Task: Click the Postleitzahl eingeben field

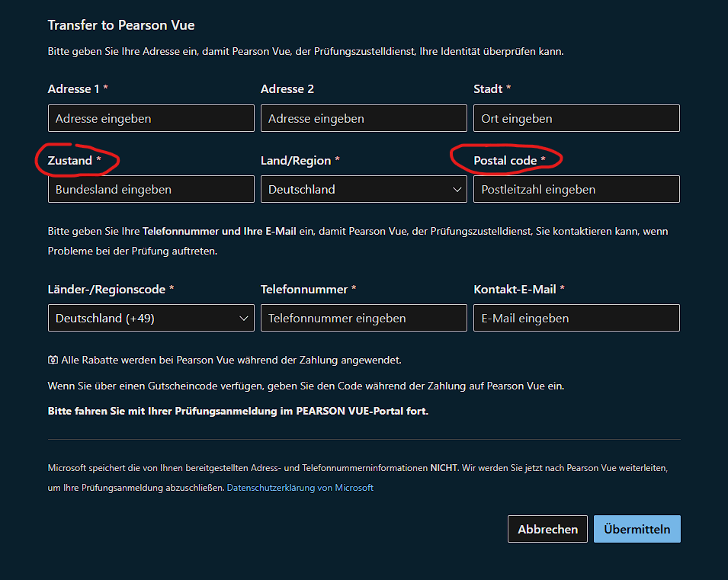Action: (576, 189)
